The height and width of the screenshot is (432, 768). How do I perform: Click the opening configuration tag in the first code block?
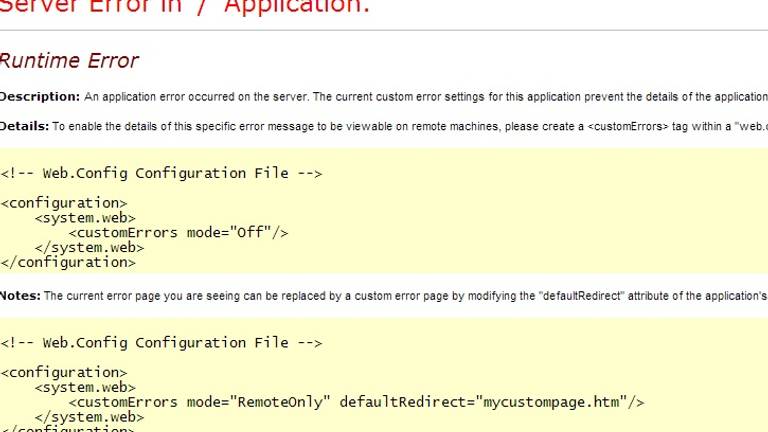coord(64,203)
